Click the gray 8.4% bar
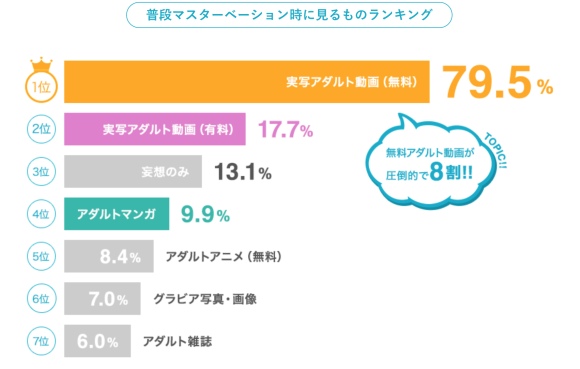The image size is (580, 369). click(109, 256)
